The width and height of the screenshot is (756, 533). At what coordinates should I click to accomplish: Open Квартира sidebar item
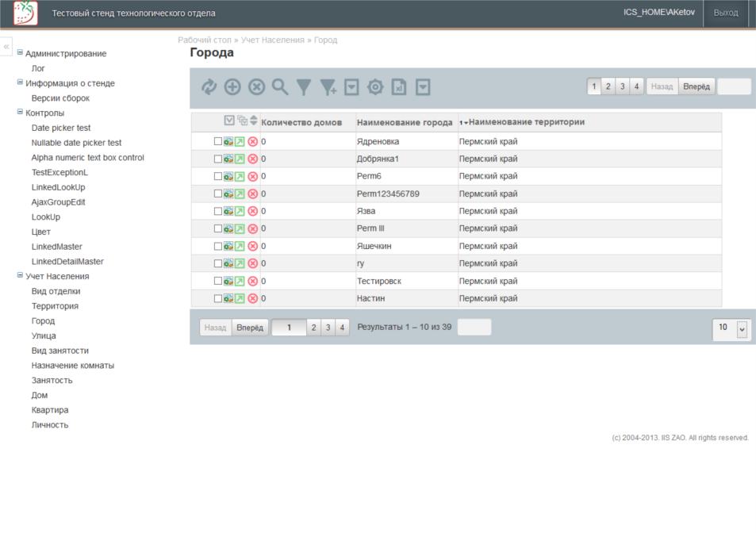point(50,410)
